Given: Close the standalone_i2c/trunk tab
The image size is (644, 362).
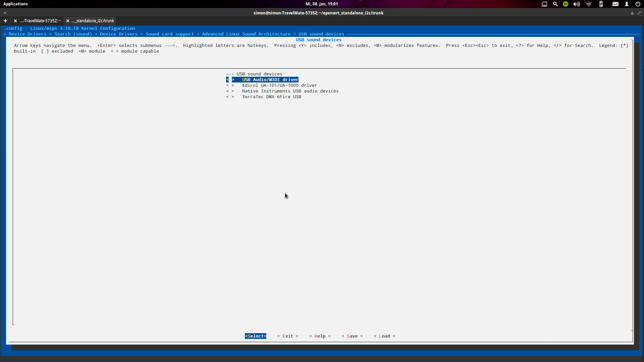Looking at the screenshot, I should coord(68,21).
